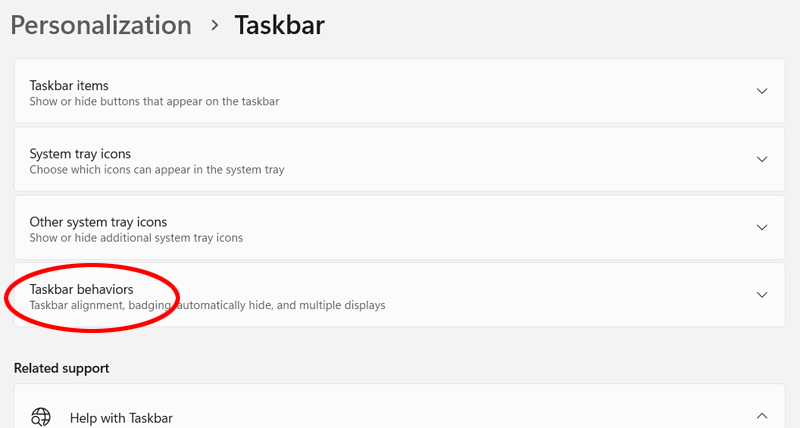Viewport: 800px width, 428px height.
Task: Select the System tray icons heading
Action: point(80,154)
